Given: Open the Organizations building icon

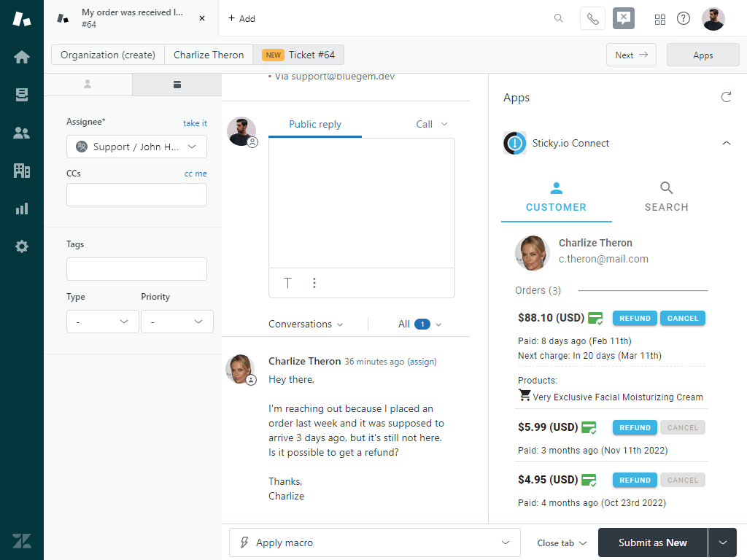Looking at the screenshot, I should tap(22, 171).
